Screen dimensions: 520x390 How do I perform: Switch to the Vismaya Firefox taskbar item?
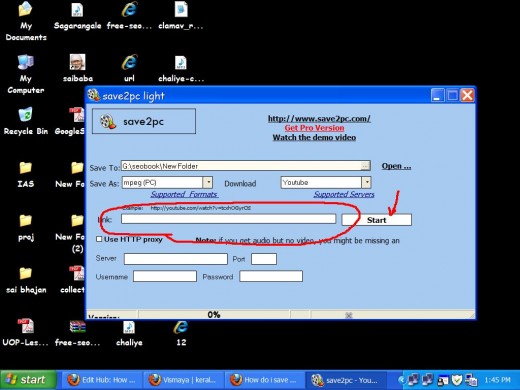pyautogui.click(x=184, y=380)
